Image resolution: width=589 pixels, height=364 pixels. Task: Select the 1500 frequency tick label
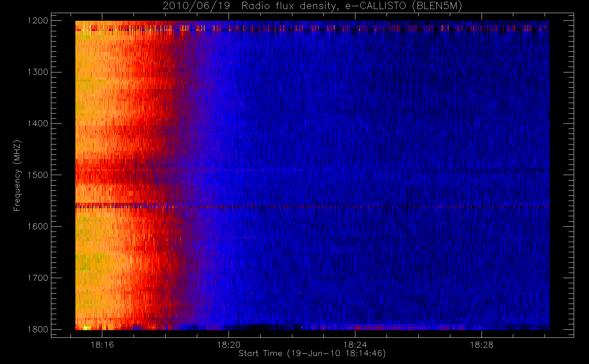coord(38,175)
